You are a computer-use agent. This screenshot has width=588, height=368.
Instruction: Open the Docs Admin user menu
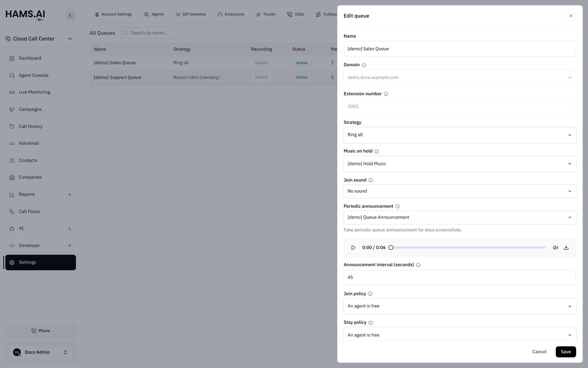(40, 352)
